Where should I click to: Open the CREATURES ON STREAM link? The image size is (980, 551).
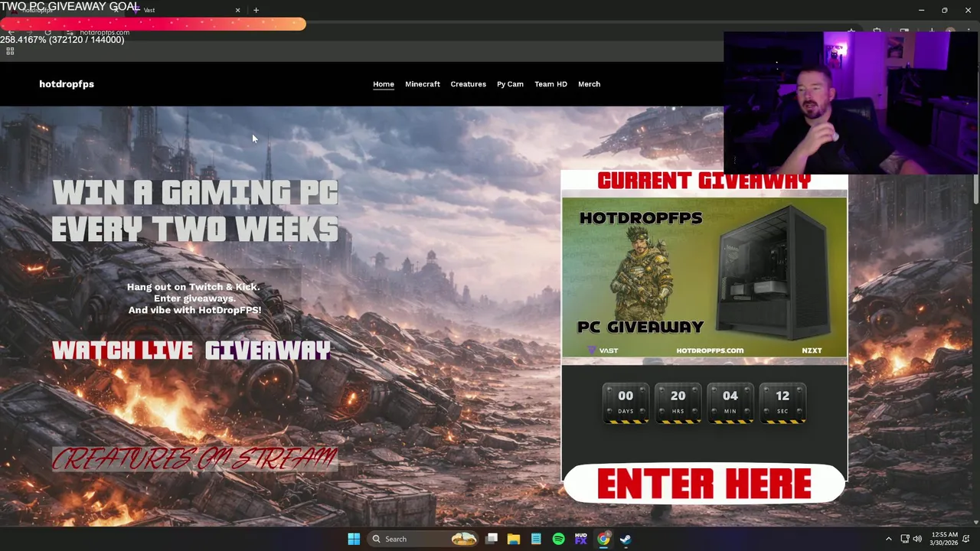tap(194, 458)
